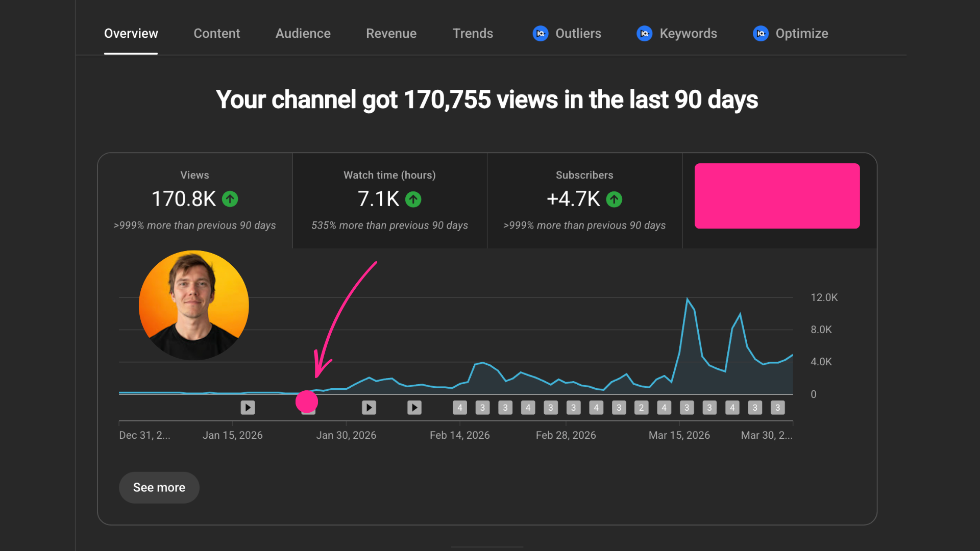Click the marker showing 2 videos published
The height and width of the screenshot is (551, 980).
(642, 408)
